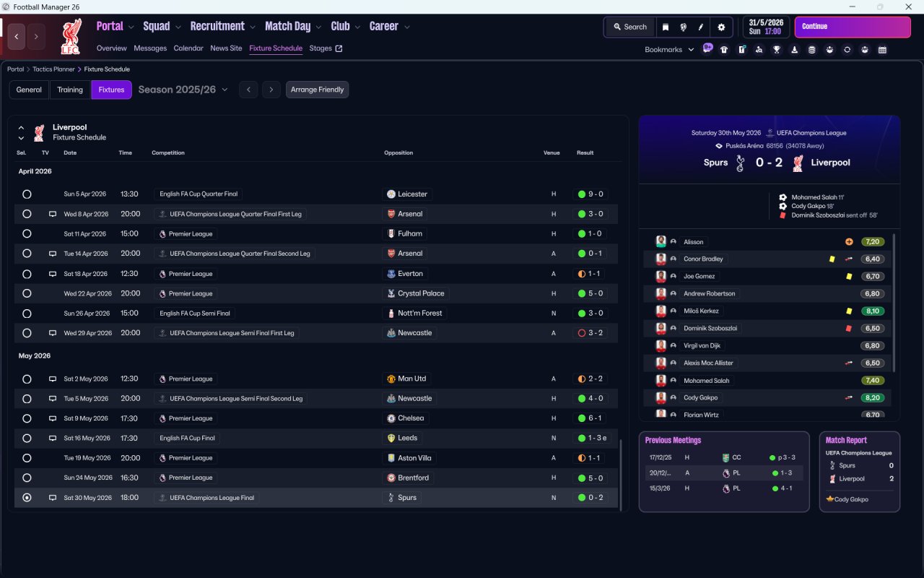Click the Tactics Planner breadcrumb link
Screen dimensions: 924x578
[53, 69]
